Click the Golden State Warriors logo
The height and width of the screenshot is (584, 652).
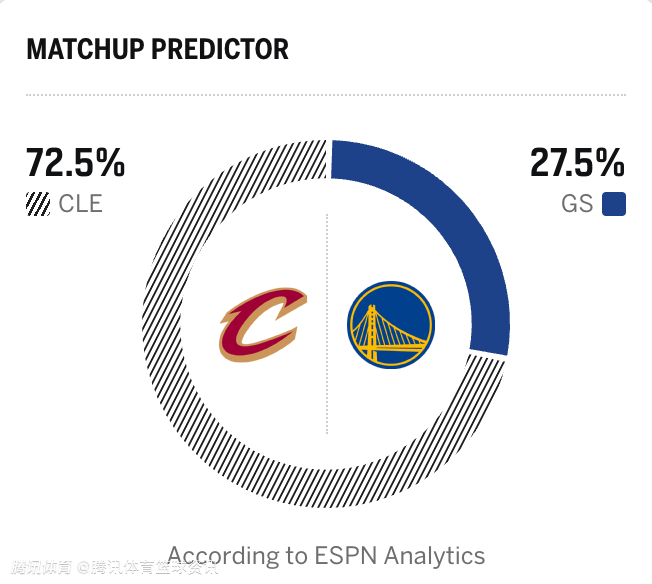[x=391, y=325]
